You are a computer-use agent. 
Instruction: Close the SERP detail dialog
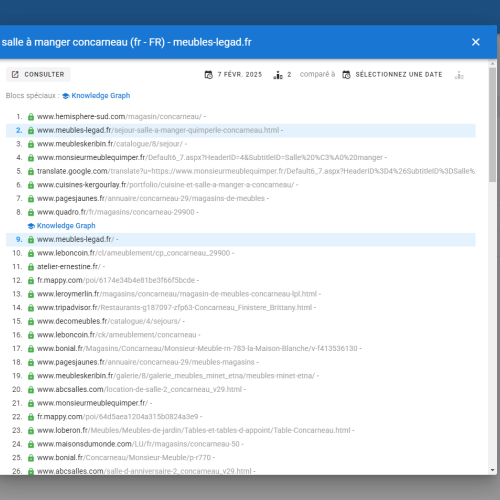coord(476,42)
